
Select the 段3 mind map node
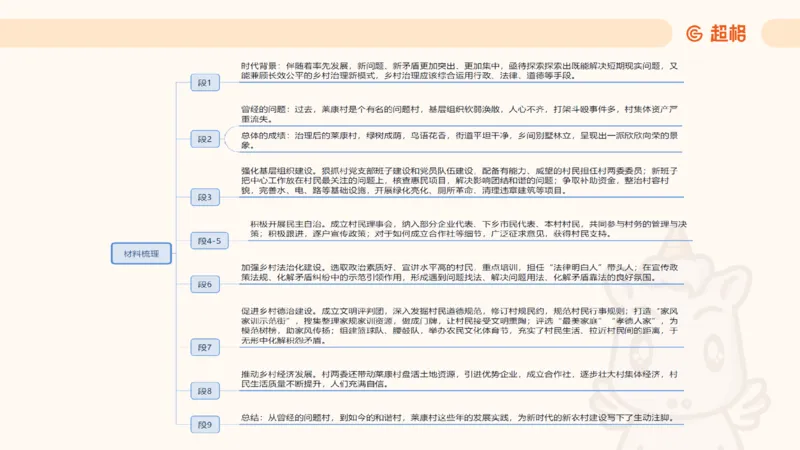tap(205, 197)
